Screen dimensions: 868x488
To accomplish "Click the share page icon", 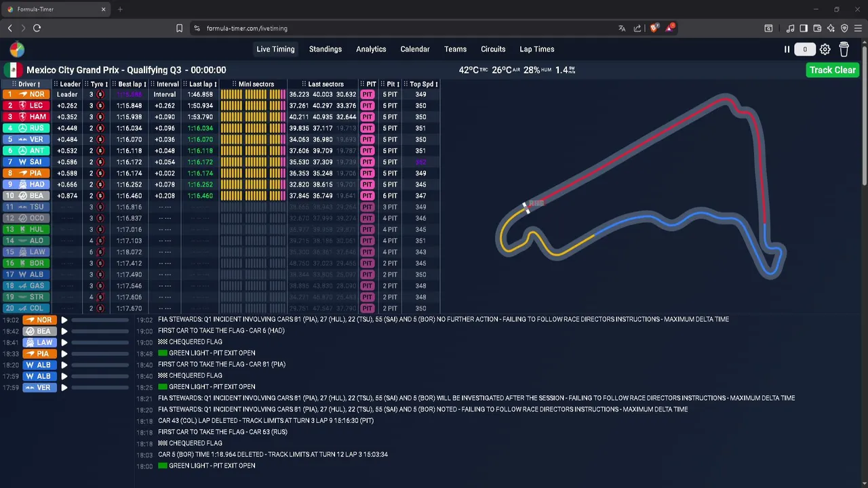I will click(x=637, y=28).
